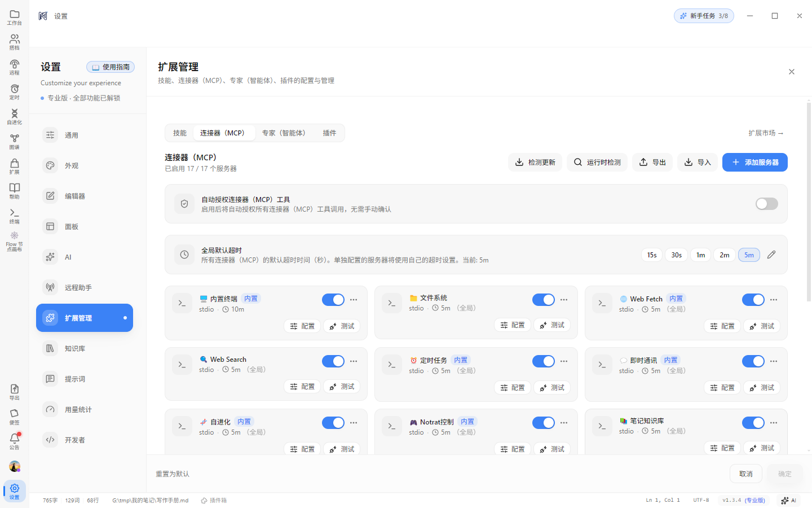Screen dimensions: 812x508
Task: Open the 便签 sticky notes icon
Action: [x=15, y=417]
